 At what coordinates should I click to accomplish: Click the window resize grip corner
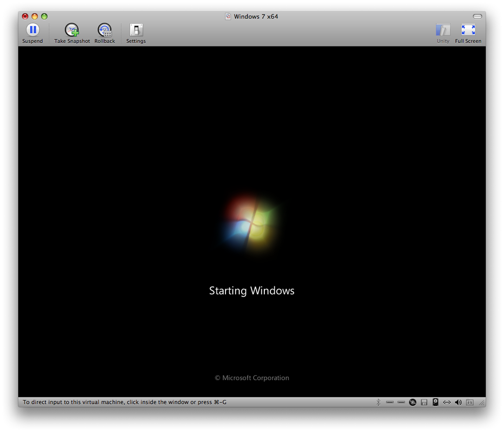point(481,402)
